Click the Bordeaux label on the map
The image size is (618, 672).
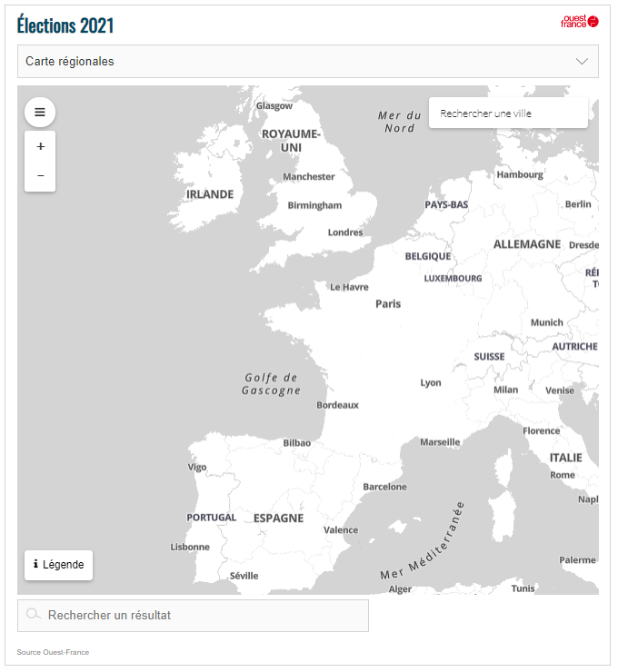(337, 405)
